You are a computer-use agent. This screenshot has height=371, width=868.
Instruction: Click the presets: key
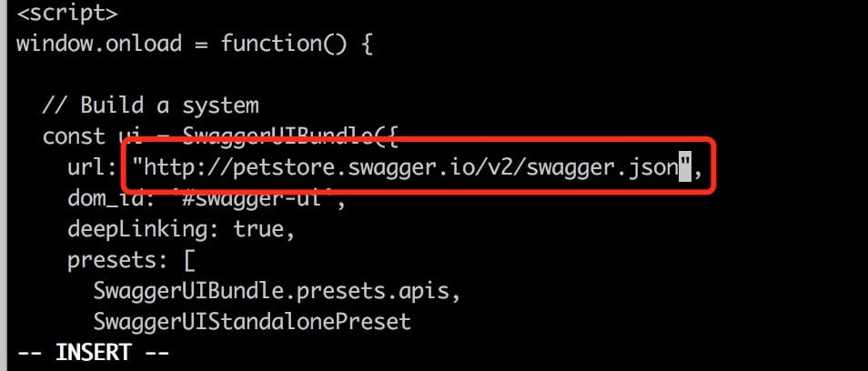[x=118, y=260]
